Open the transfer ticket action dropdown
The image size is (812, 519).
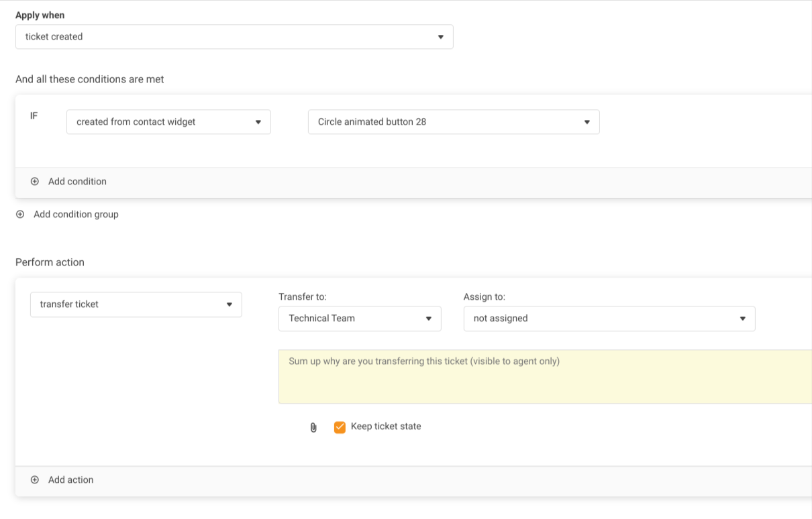(136, 304)
